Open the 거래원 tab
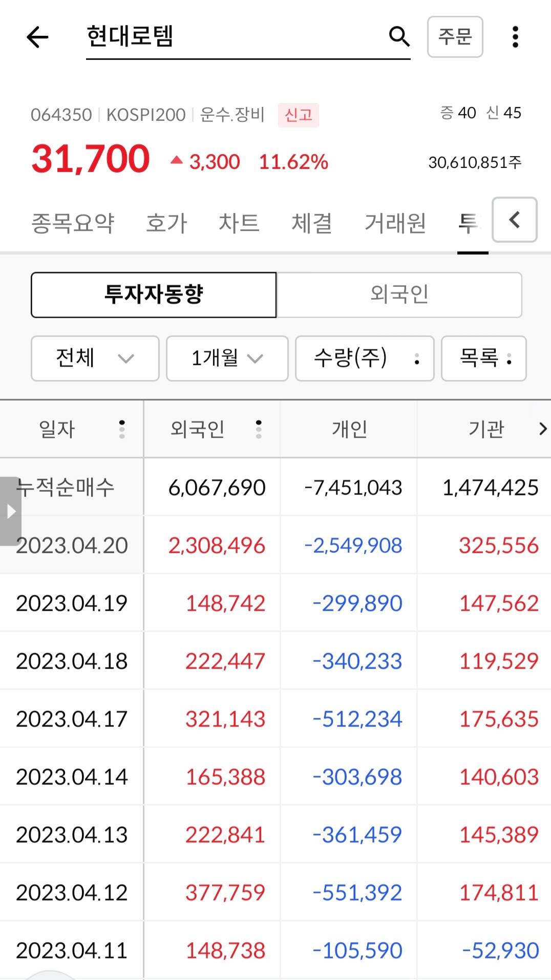Viewport: 551px width, 980px height. point(395,223)
